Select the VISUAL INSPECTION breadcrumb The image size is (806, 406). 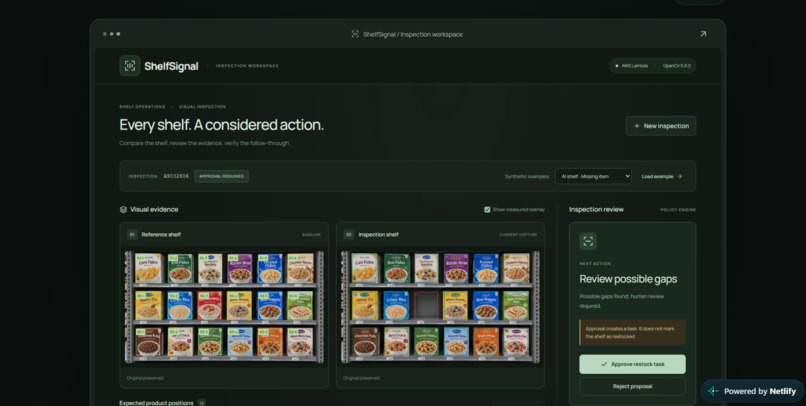(202, 107)
